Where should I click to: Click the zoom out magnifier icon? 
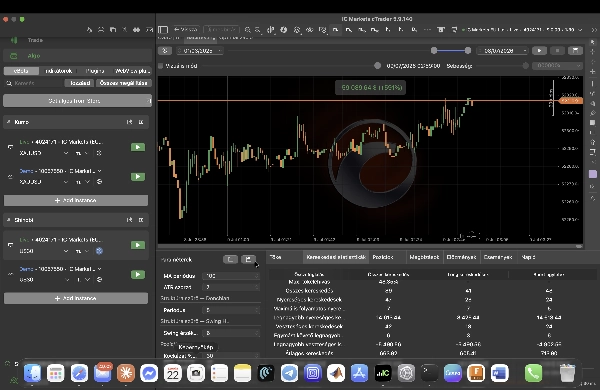pos(258,30)
